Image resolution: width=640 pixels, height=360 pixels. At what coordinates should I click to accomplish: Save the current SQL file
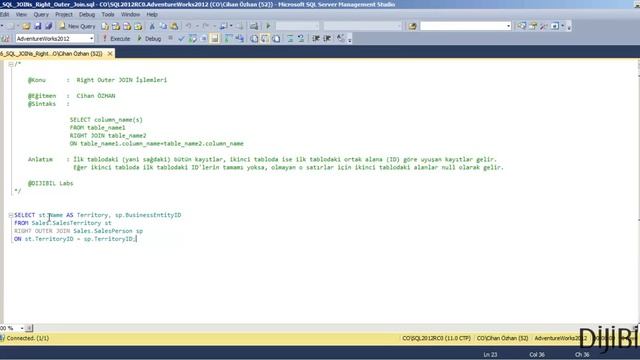(x=38, y=26)
